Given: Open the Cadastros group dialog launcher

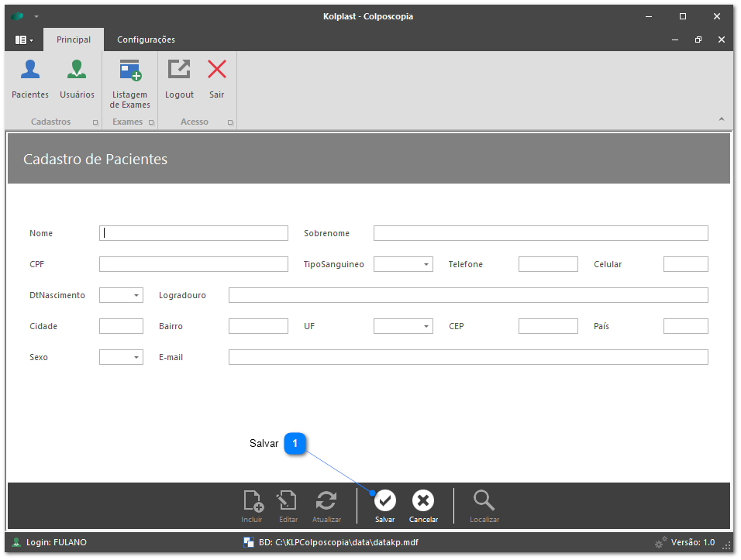Looking at the screenshot, I should tap(95, 122).
